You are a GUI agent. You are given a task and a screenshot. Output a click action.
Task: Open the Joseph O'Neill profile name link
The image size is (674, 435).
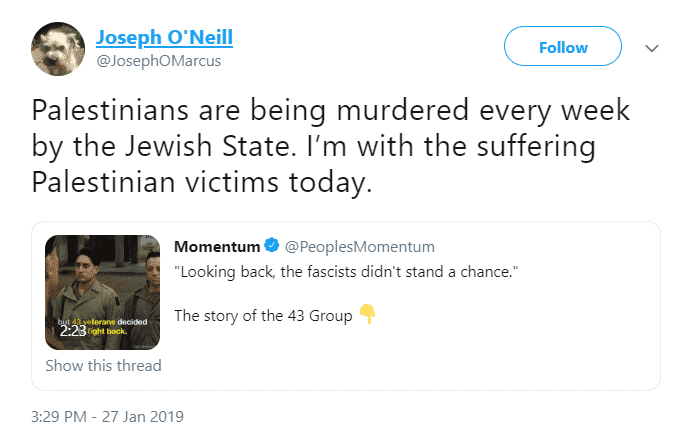point(164,38)
